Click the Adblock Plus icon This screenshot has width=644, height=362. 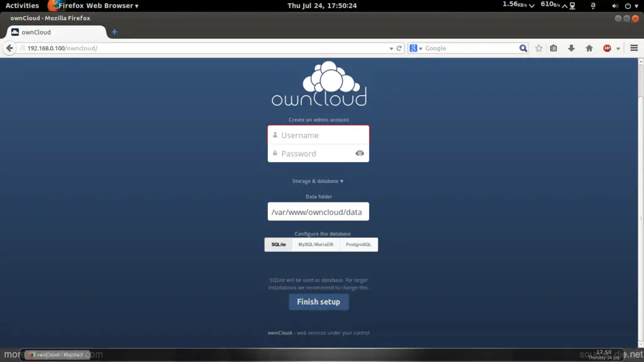607,48
